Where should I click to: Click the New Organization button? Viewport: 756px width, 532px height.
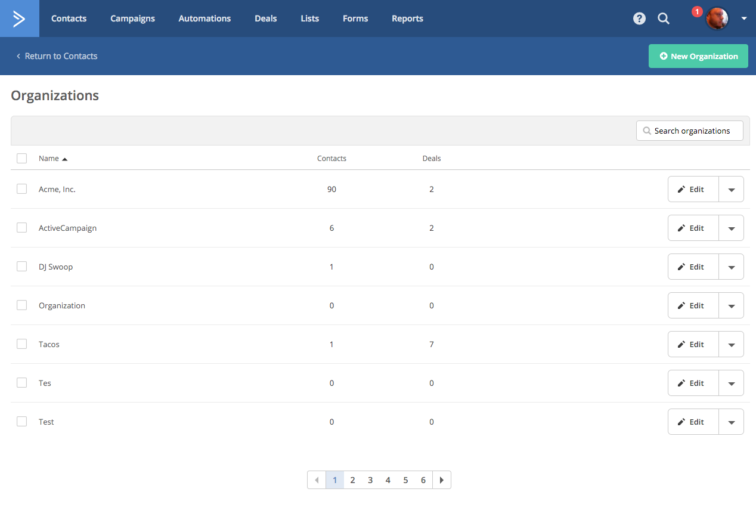point(698,56)
